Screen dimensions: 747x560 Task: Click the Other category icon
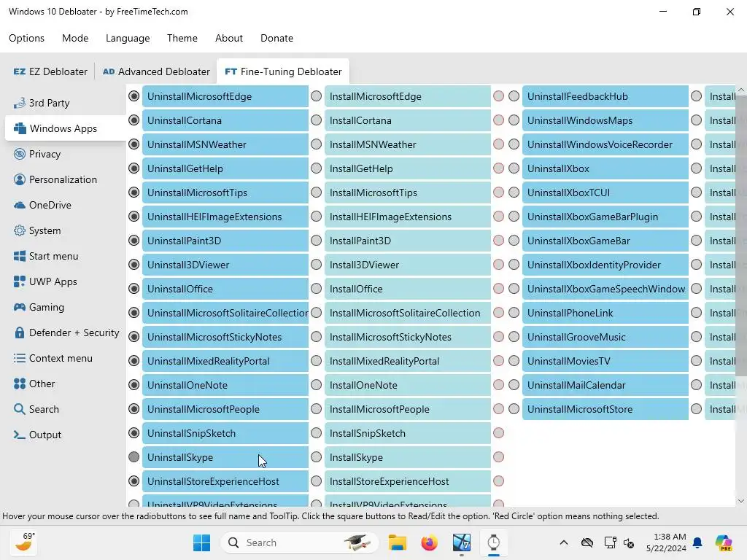coord(20,384)
